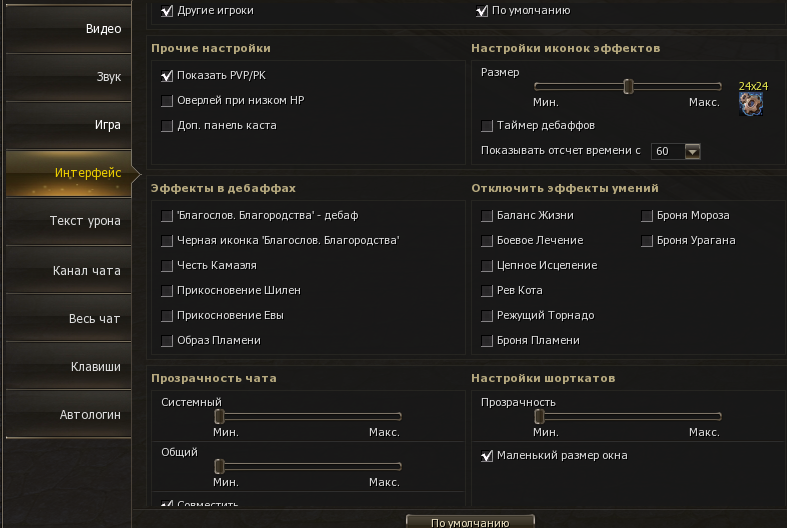Click the effect icon Размер slider handle

tap(628, 87)
